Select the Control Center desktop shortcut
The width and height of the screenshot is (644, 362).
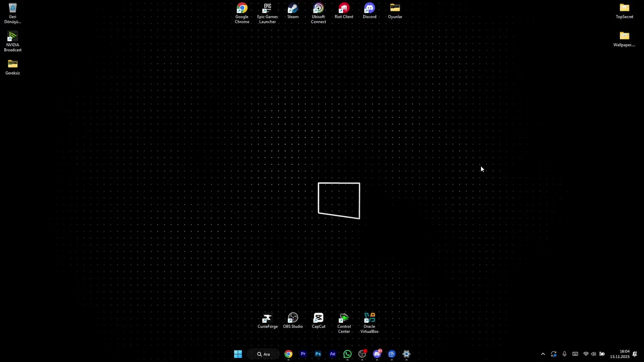(344, 323)
